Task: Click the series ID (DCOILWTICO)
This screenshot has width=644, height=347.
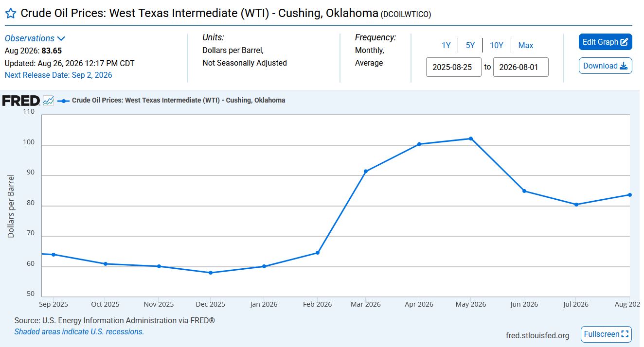Action: 406,14
